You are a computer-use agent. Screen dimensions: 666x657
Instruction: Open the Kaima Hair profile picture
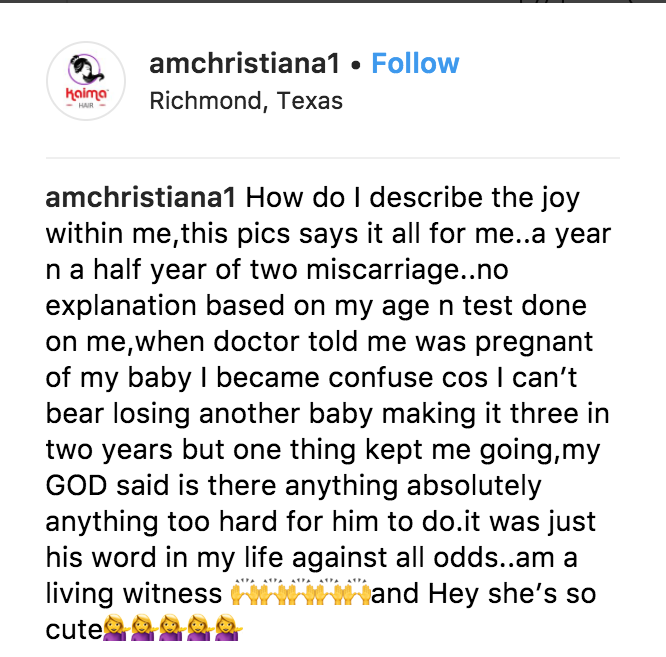tap(86, 82)
